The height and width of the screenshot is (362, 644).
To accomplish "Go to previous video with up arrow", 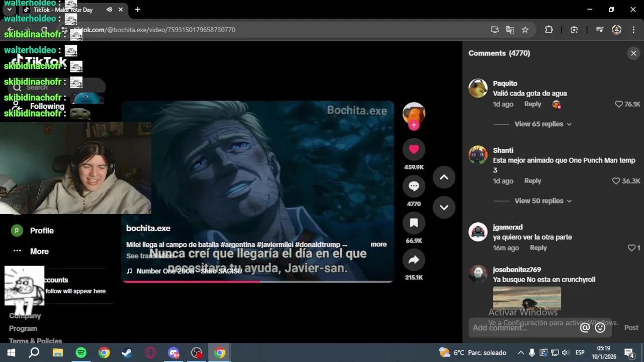I will click(444, 177).
